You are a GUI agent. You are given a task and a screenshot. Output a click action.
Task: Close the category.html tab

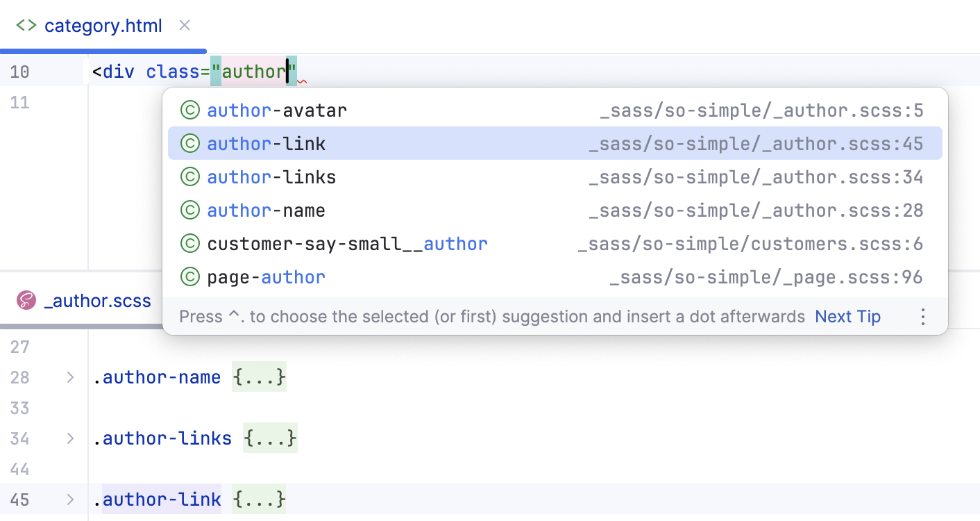pos(184,25)
